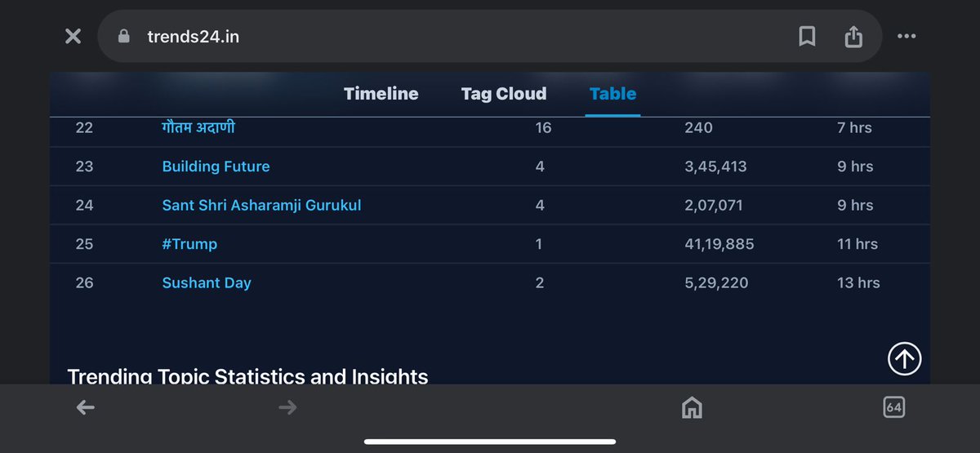Open the #Trump trend link
Image resolution: width=980 pixels, height=453 pixels.
click(189, 244)
